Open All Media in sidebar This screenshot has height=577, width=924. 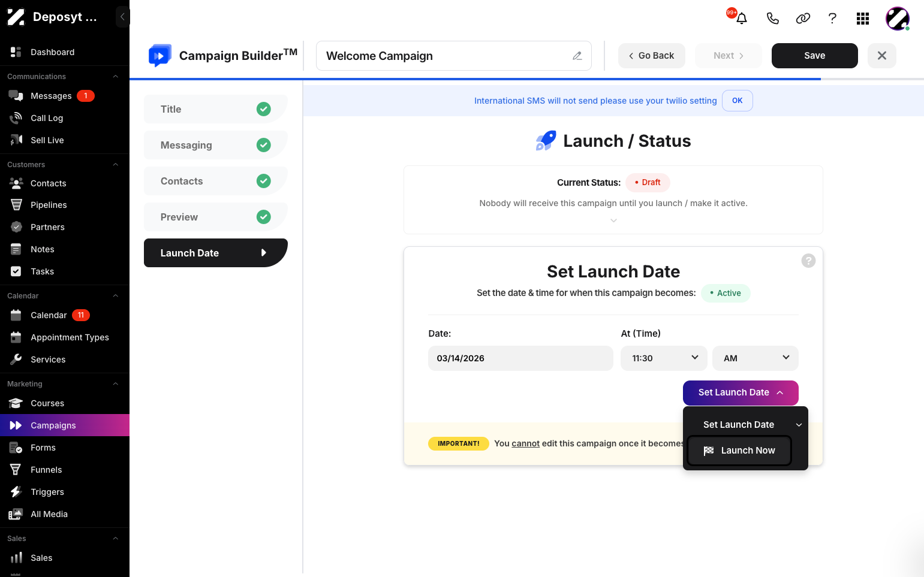pyautogui.click(x=65, y=514)
